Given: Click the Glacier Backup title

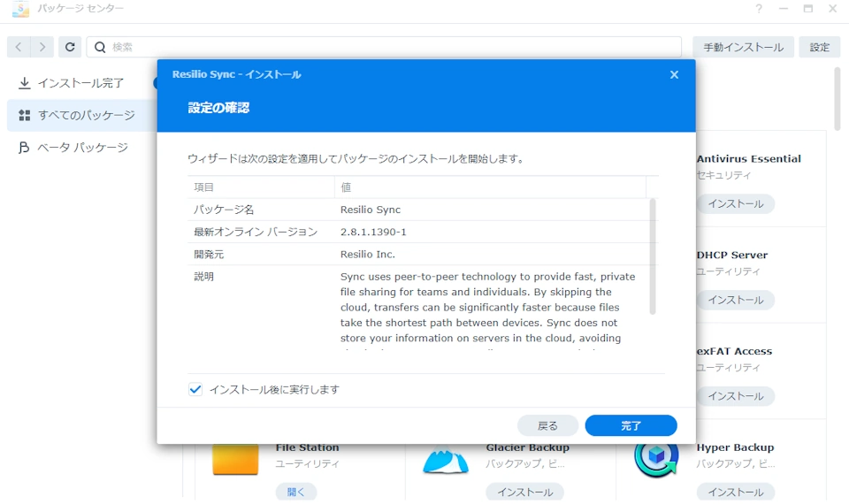Looking at the screenshot, I should (527, 447).
